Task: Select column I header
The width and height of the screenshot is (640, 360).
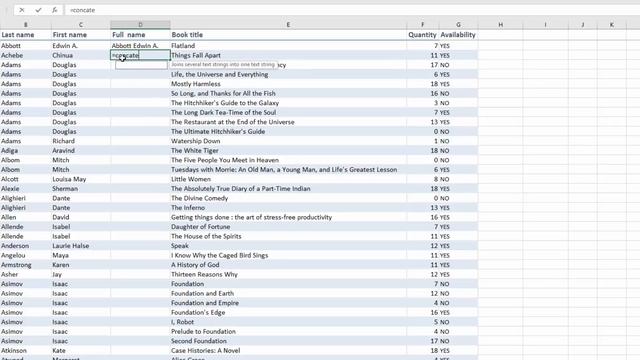Action: [545, 24]
